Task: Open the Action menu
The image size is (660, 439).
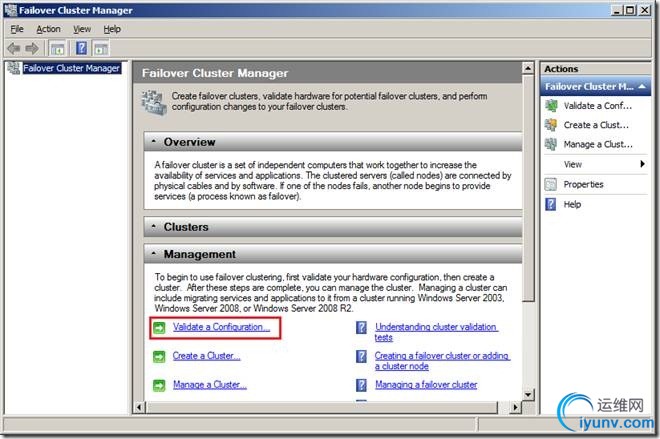Action: (48, 29)
